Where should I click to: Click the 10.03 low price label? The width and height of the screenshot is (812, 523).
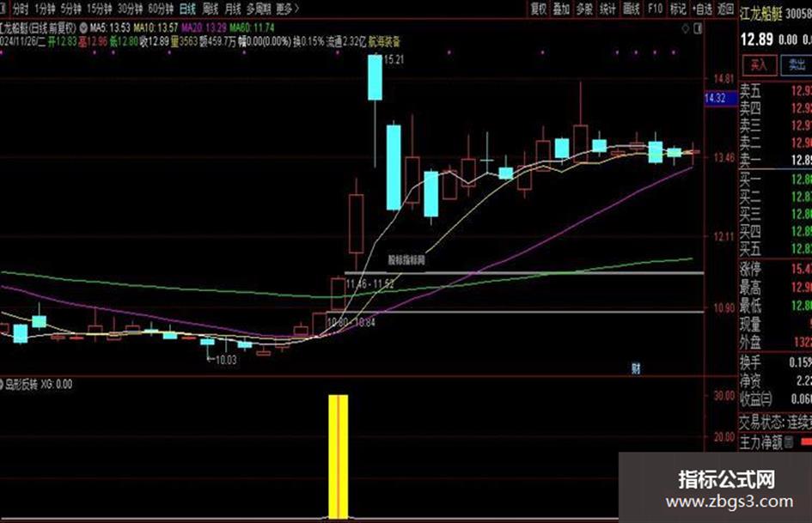coord(226,360)
